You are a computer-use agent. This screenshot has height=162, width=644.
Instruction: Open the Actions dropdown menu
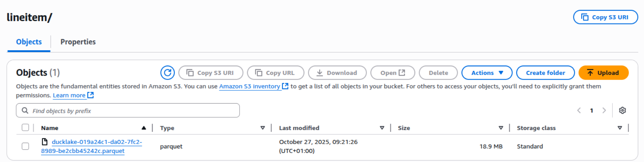click(487, 73)
